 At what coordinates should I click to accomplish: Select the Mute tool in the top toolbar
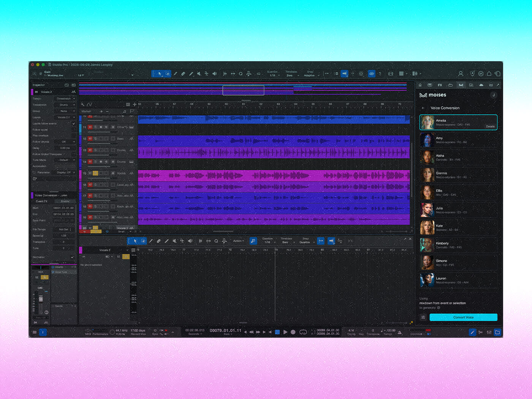click(199, 74)
